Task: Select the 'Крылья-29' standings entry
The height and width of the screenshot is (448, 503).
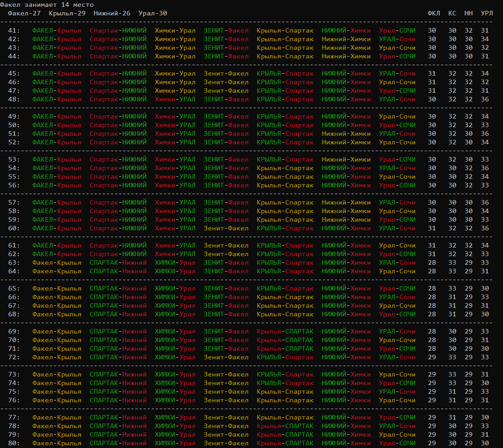Action: point(67,14)
